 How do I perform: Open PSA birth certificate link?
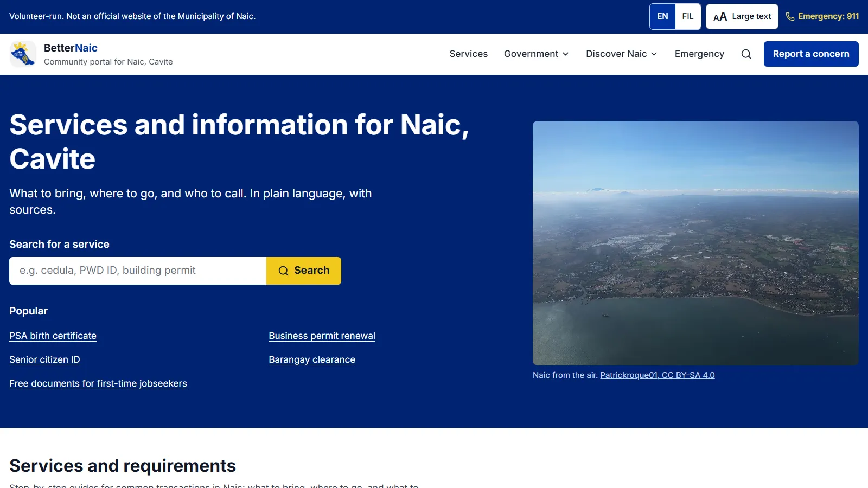click(x=53, y=336)
